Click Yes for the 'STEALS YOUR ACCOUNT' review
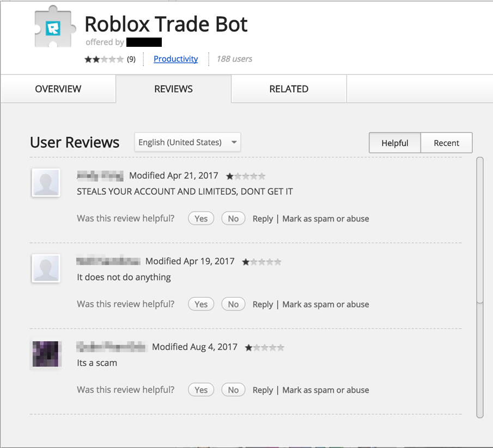 (201, 218)
